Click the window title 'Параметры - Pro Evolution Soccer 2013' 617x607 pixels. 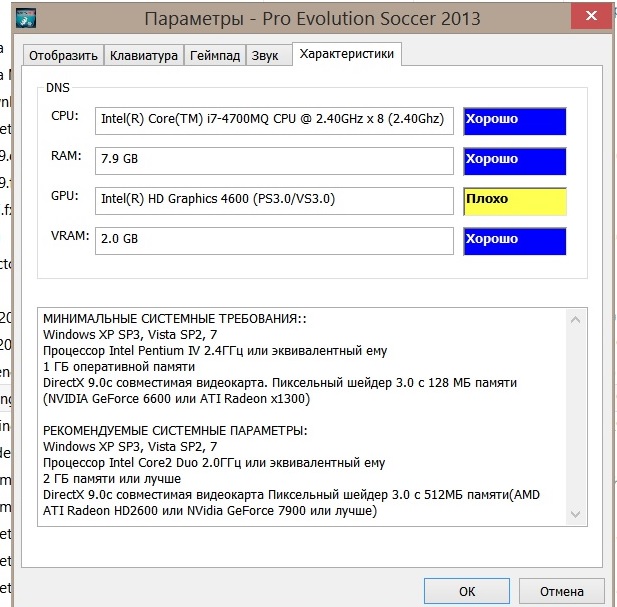coord(312,19)
